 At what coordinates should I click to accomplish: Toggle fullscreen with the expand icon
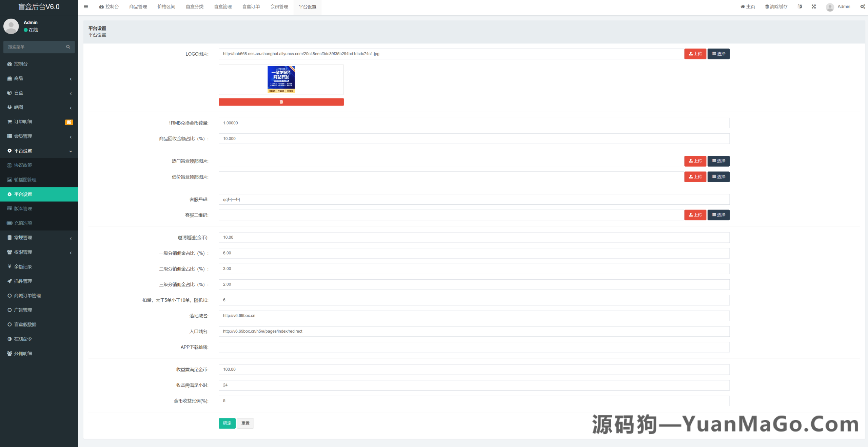coord(814,6)
